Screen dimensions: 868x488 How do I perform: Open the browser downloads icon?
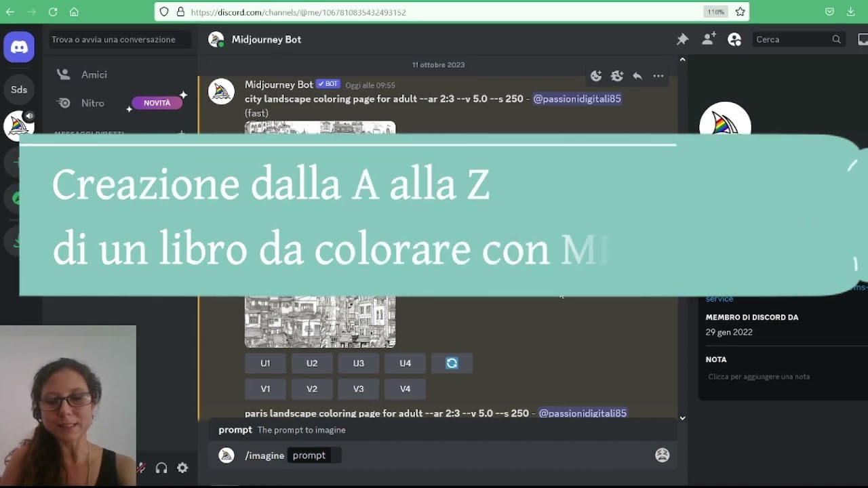(851, 12)
